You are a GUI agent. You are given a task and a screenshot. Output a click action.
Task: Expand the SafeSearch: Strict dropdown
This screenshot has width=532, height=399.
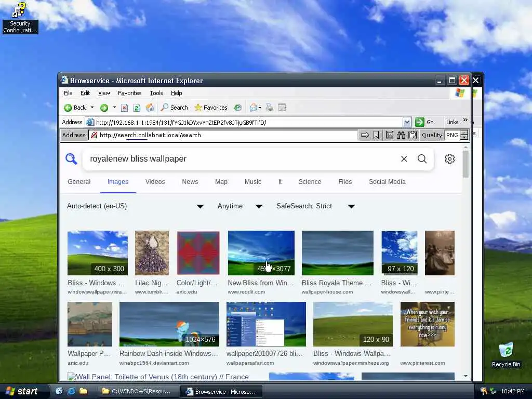tap(315, 206)
